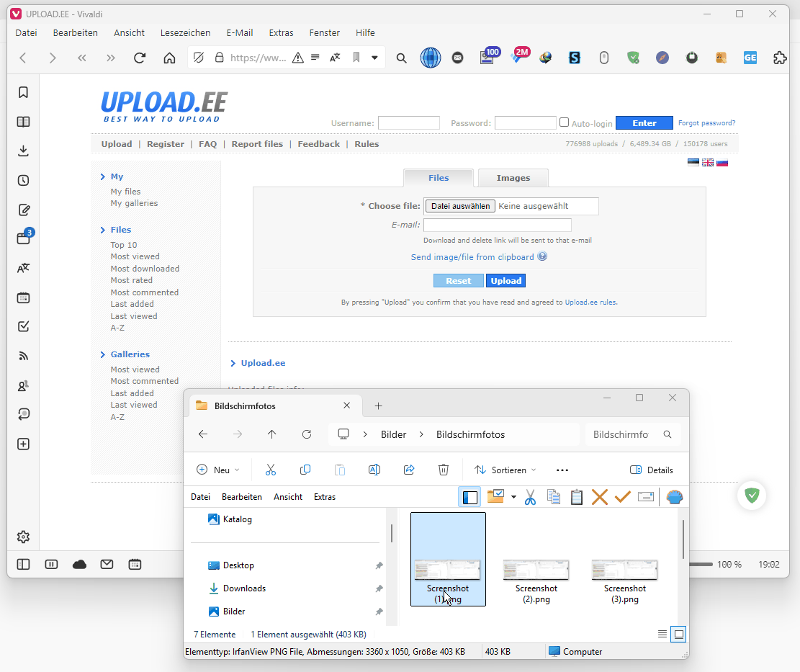Toggle the Details pane button
The height and width of the screenshot is (672, 800).
click(x=651, y=470)
